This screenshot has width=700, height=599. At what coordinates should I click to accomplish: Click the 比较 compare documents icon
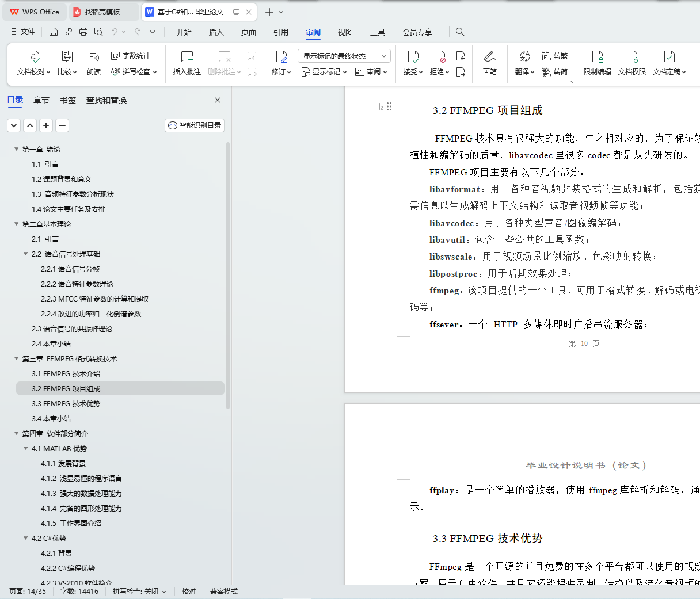pyautogui.click(x=67, y=56)
